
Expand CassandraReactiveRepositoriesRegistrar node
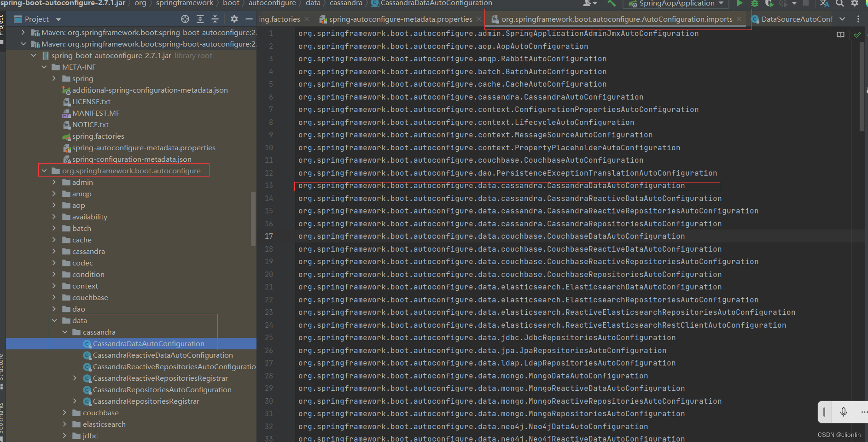75,378
